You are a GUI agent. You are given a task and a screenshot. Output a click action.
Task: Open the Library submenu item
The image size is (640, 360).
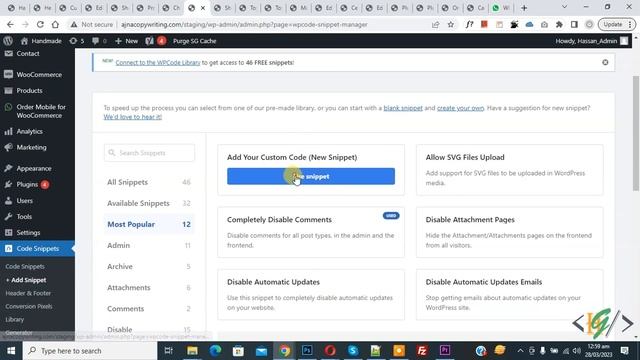point(15,319)
